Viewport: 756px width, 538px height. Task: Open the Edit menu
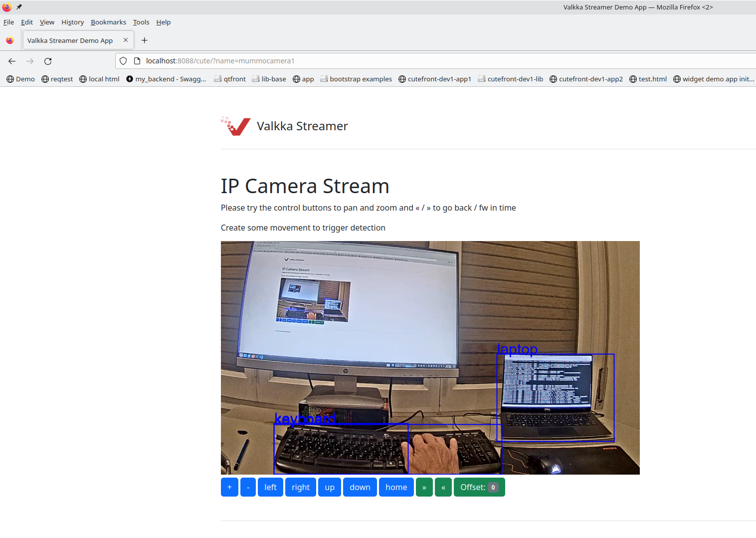27,22
